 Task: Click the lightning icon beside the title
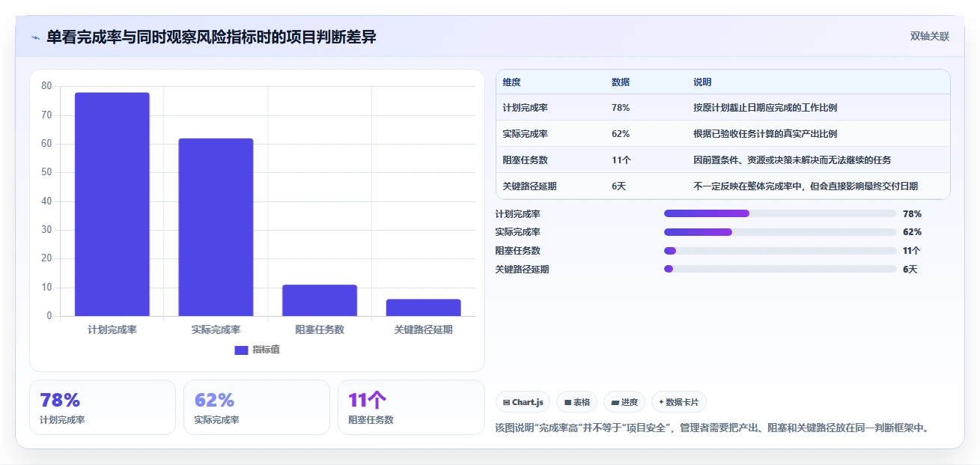click(x=35, y=37)
